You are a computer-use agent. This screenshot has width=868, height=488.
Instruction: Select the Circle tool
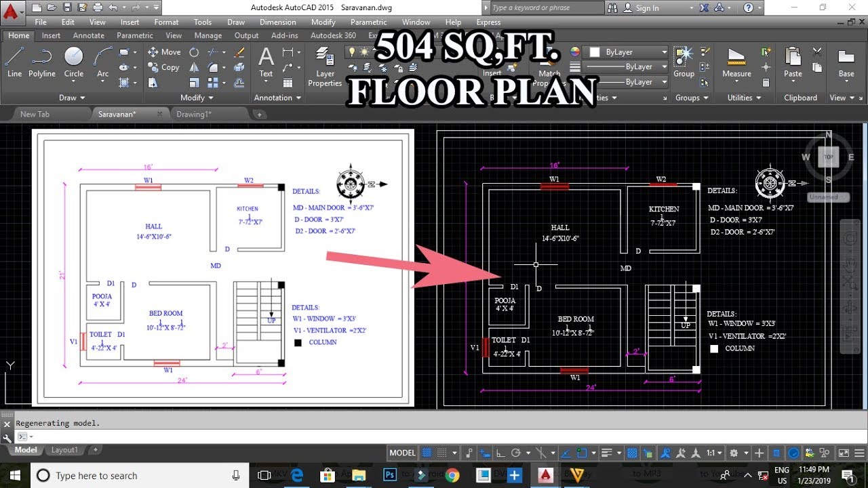point(74,62)
